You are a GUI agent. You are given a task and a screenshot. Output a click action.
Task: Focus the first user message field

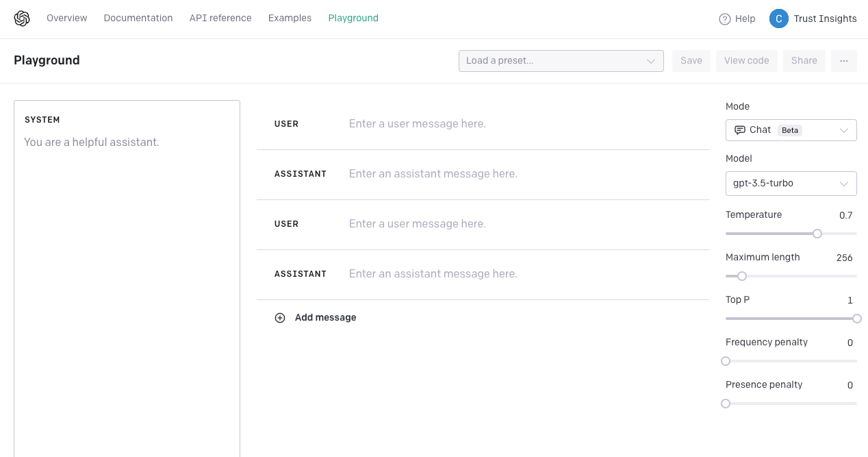click(x=524, y=124)
